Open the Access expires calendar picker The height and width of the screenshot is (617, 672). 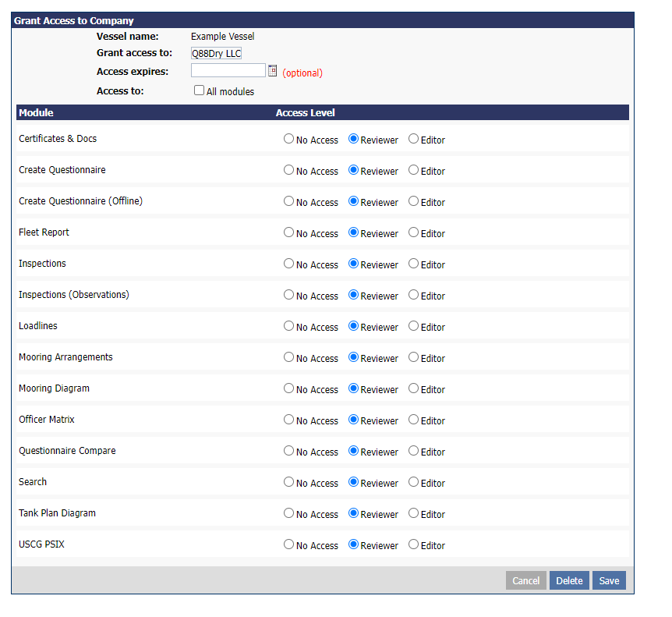(x=273, y=71)
